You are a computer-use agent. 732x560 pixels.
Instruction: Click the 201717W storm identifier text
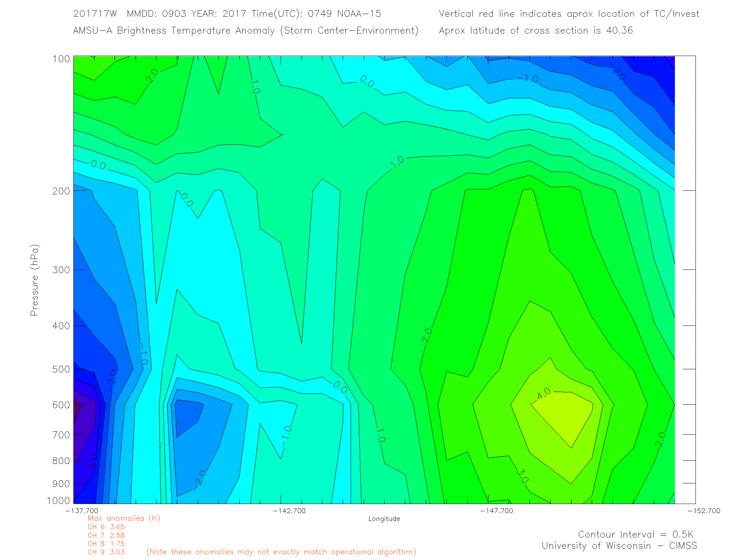click(95, 14)
